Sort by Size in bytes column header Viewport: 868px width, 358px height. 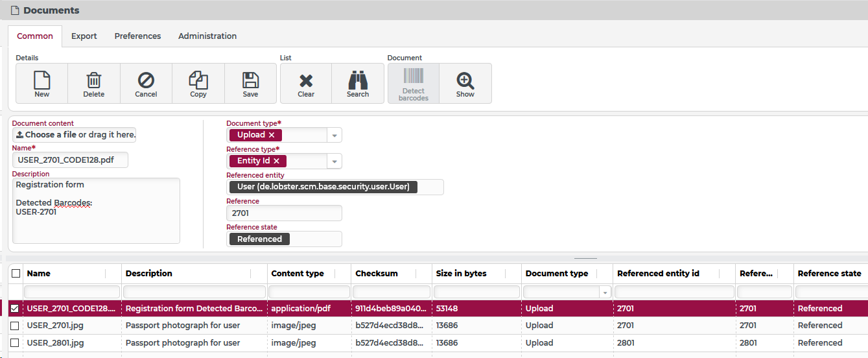(461, 274)
